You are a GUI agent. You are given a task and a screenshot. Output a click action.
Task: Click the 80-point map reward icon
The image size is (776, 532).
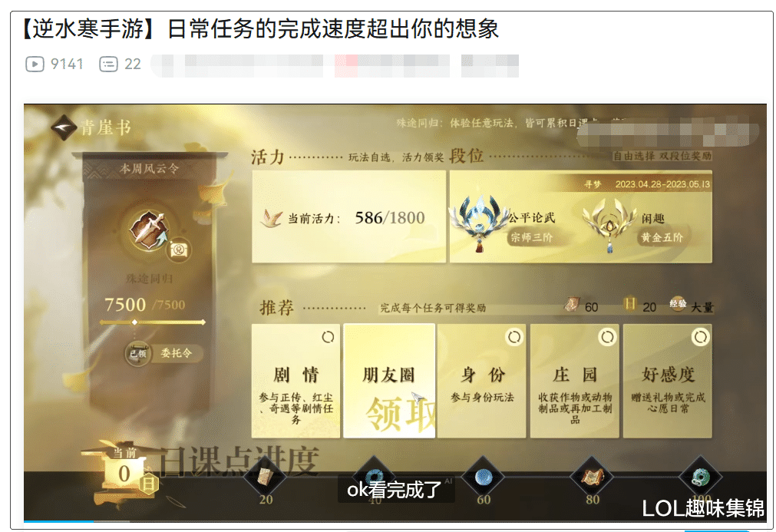[592, 477]
